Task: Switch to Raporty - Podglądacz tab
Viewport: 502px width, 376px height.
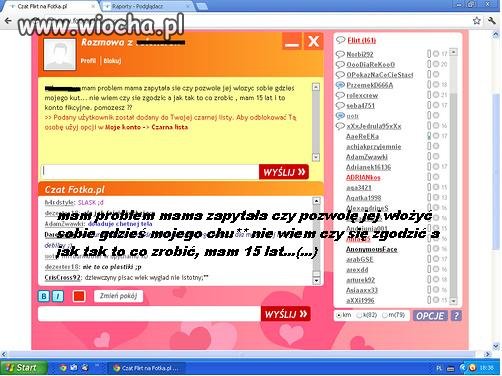Action: [147, 6]
